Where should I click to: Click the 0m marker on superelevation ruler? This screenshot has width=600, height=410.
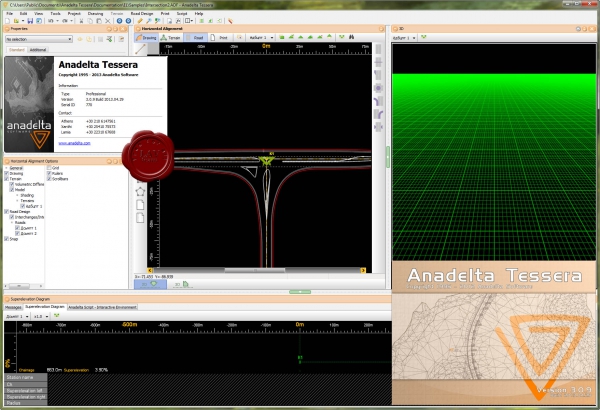[300, 324]
